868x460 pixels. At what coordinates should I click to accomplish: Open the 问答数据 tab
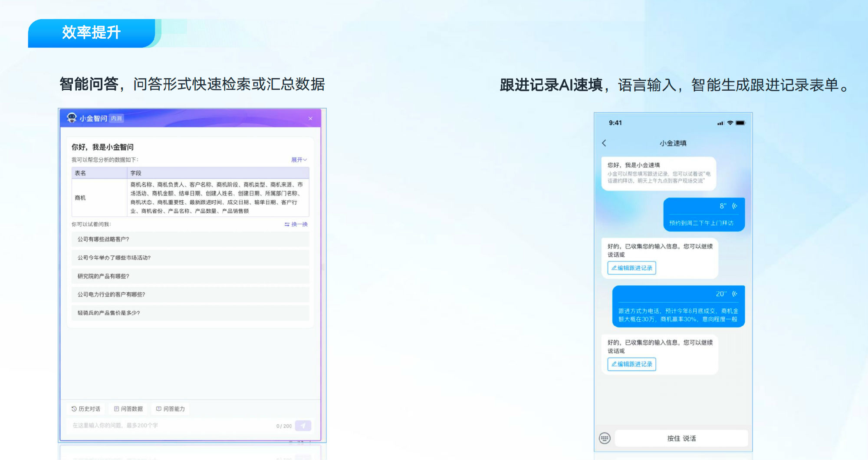pyautogui.click(x=128, y=409)
